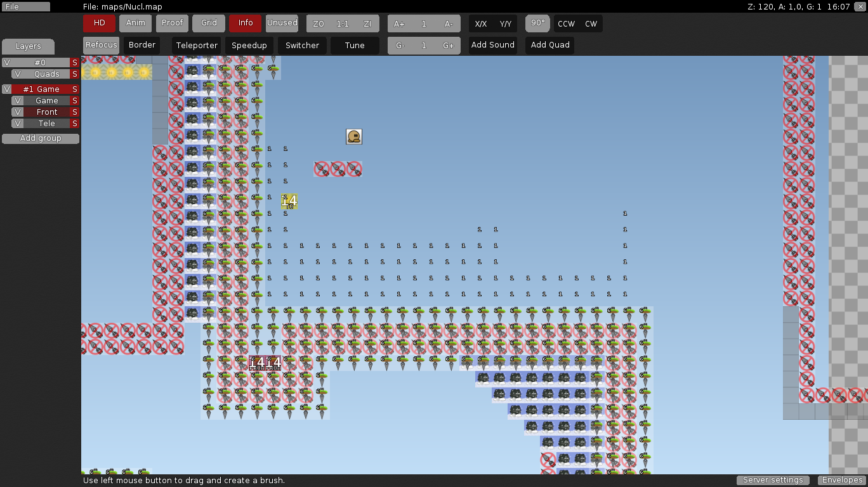868x487 pixels.
Task: Click the Add group button
Action: pyautogui.click(x=40, y=138)
